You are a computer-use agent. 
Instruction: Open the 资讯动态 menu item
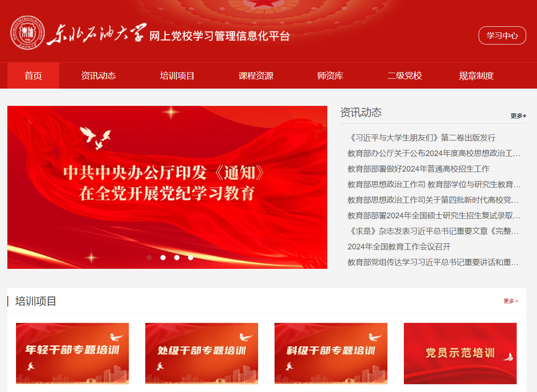[98, 76]
